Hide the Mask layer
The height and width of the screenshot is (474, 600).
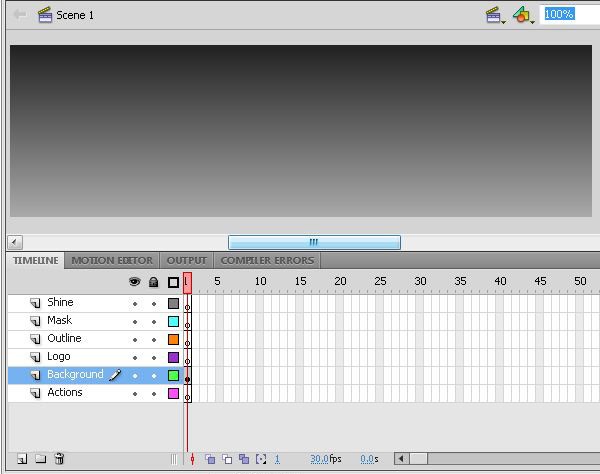tap(135, 321)
